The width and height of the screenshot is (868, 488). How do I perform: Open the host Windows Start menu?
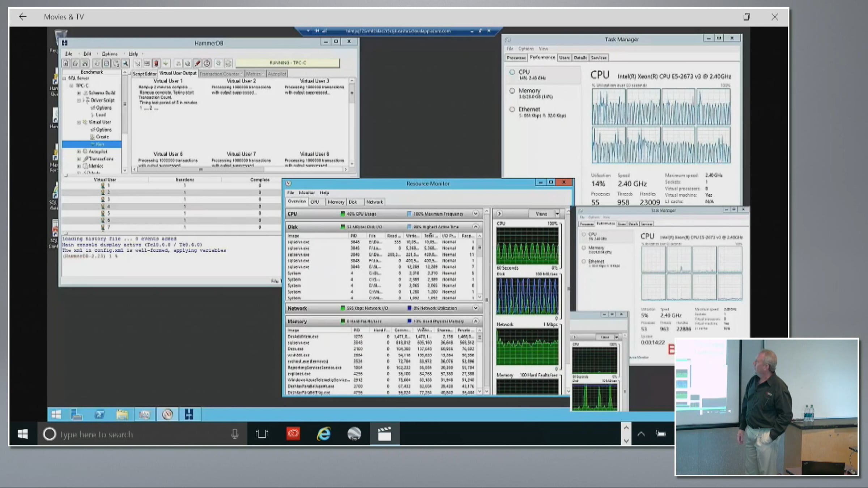pos(23,434)
